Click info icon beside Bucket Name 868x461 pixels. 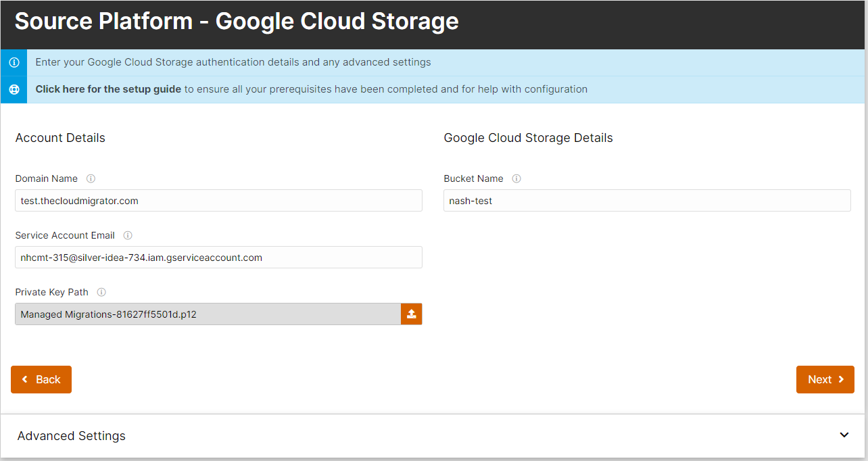[516, 179]
